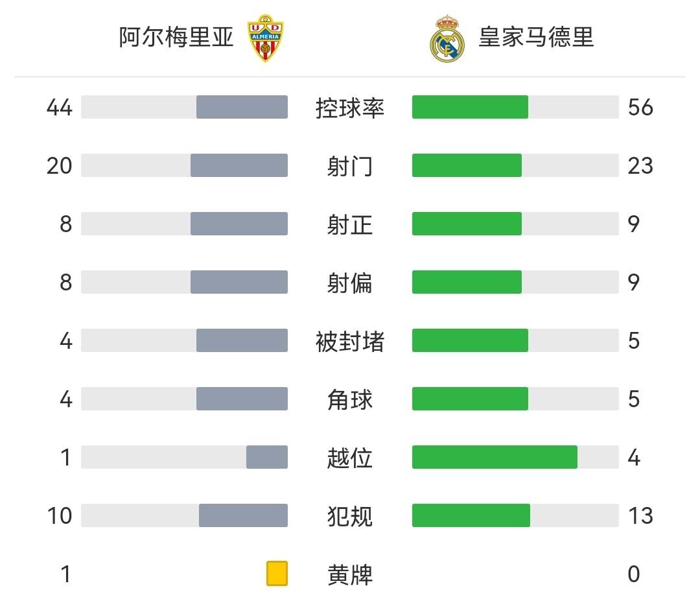Open the 皇家马德里 team name
This screenshot has width=700, height=601.
[536, 37]
